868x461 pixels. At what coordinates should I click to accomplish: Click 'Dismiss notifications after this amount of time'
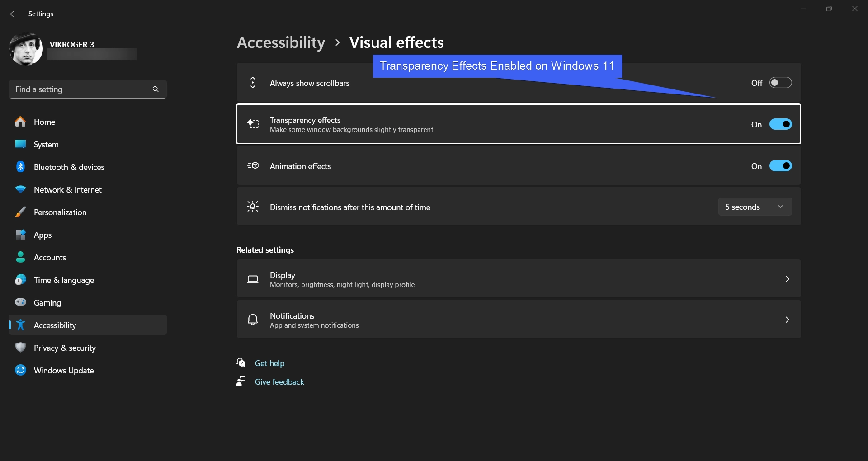pos(350,207)
